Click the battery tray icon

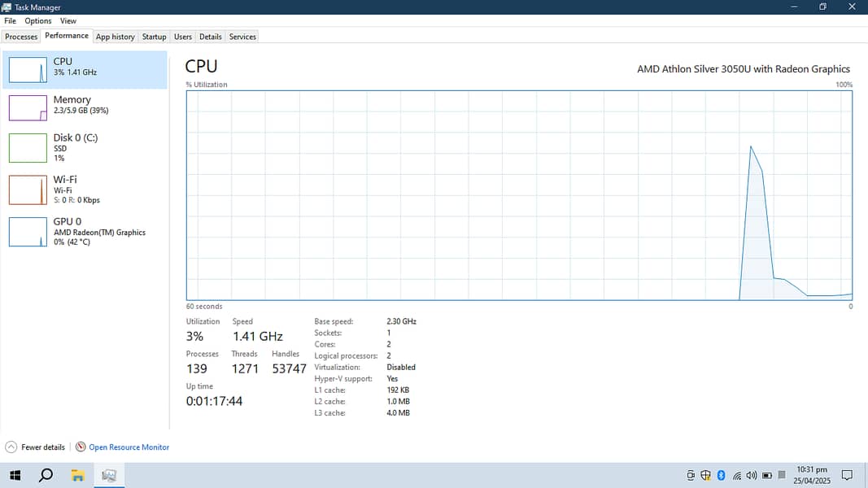(x=766, y=475)
